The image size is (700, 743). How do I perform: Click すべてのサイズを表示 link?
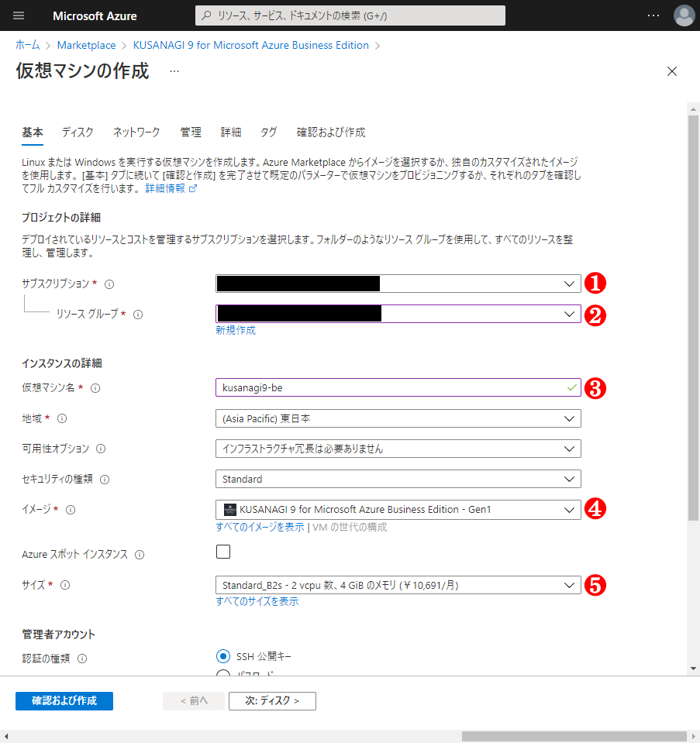pyautogui.click(x=257, y=601)
